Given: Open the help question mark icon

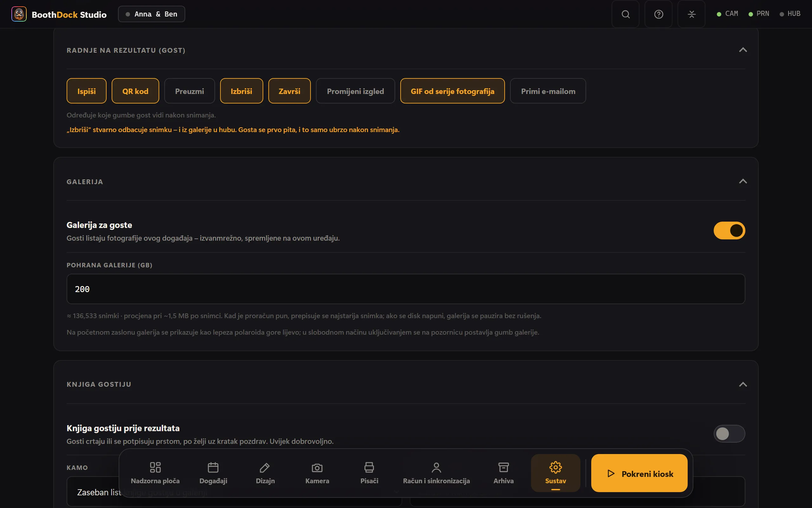Looking at the screenshot, I should coord(658,14).
